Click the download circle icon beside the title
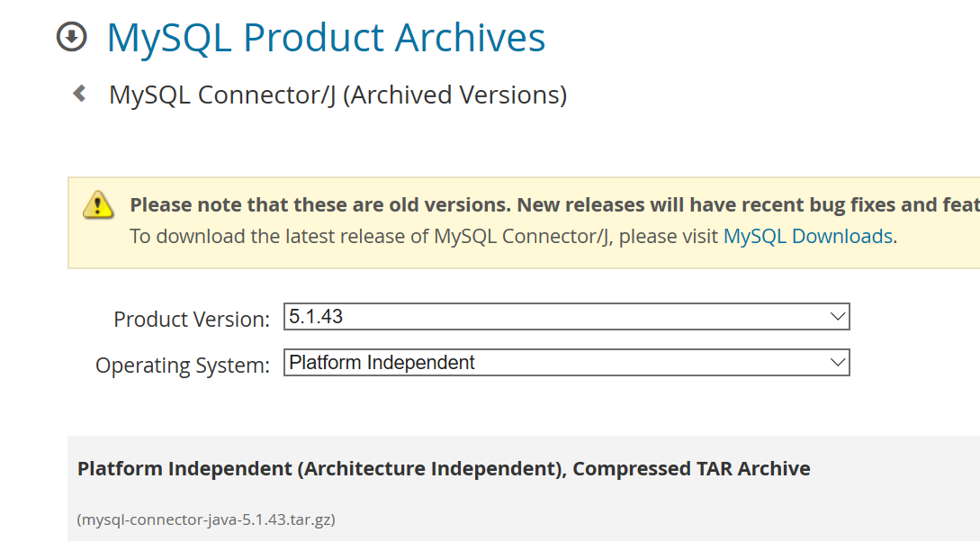Viewport: 980px width, 560px height. (x=71, y=38)
